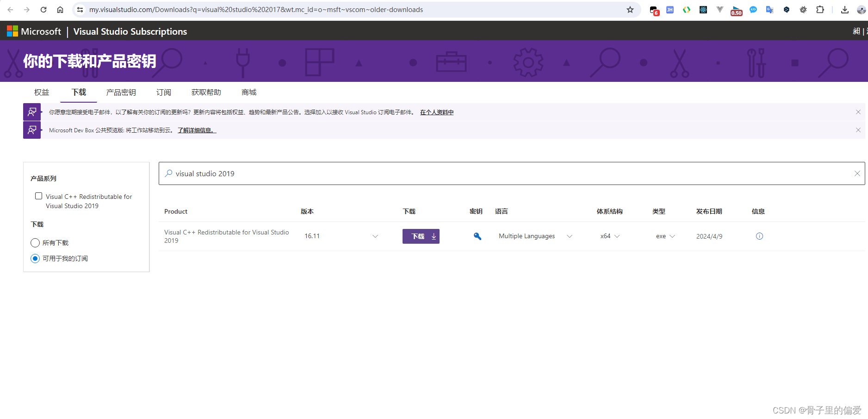This screenshot has width=868, height=419.
Task: Open the React developer tools extension
Action: [703, 10]
